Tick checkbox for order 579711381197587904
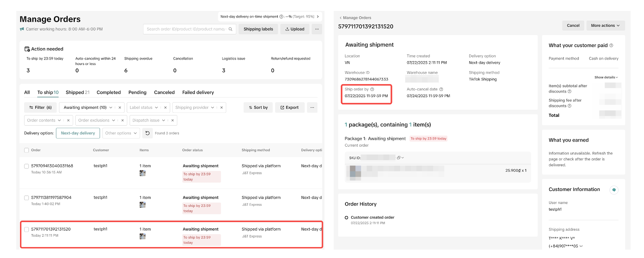 [27, 198]
